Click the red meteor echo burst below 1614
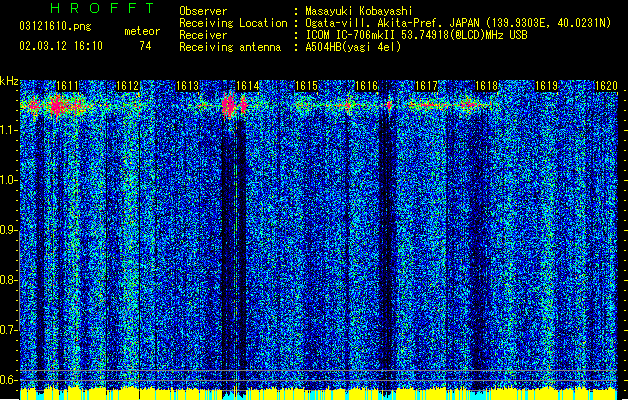This screenshot has height=400, width=629. tap(229, 106)
